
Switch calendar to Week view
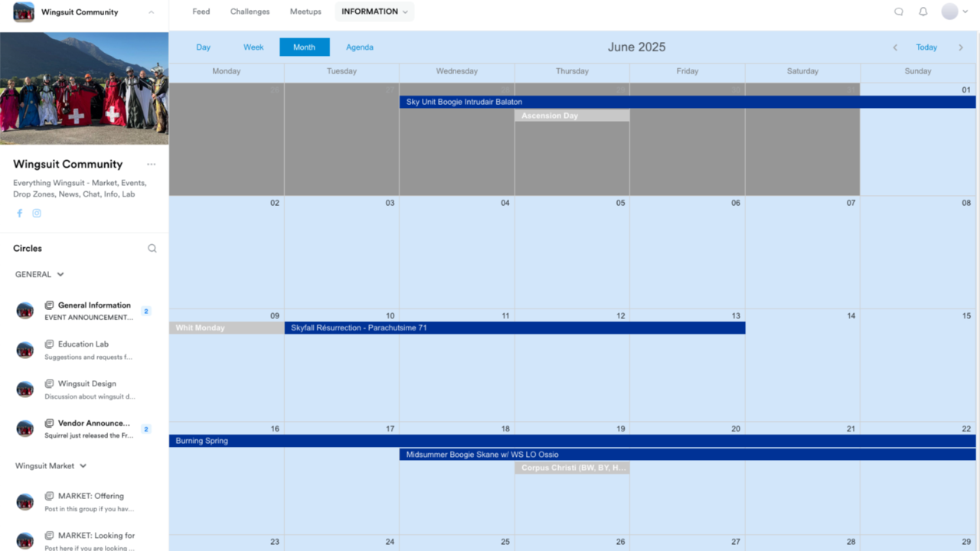pyautogui.click(x=253, y=47)
